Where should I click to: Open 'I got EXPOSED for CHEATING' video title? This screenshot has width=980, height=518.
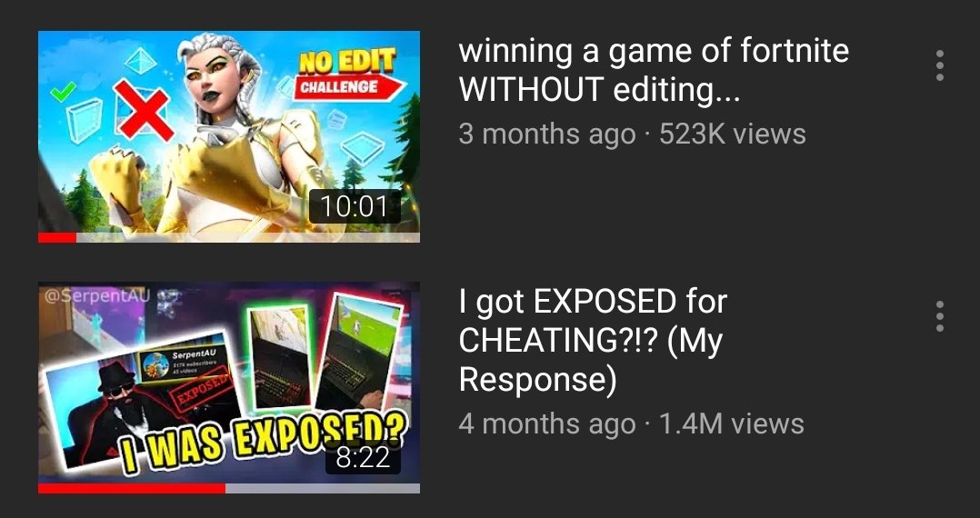593,341
